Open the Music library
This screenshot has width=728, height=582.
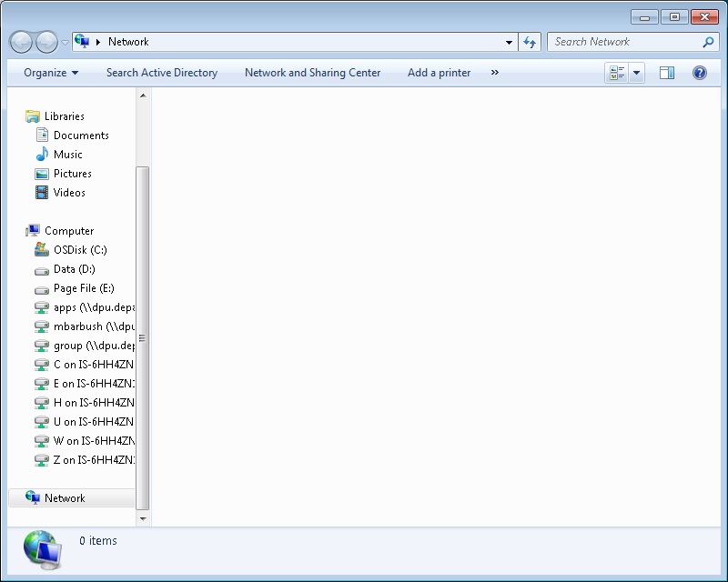coord(67,155)
